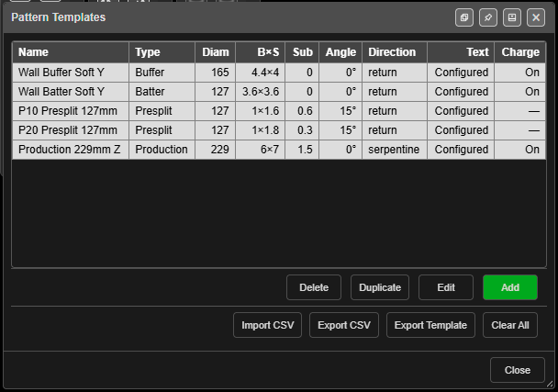Viewport: 558px width, 392px height.
Task: Click the 1×1.6 cell
Action: click(x=260, y=111)
